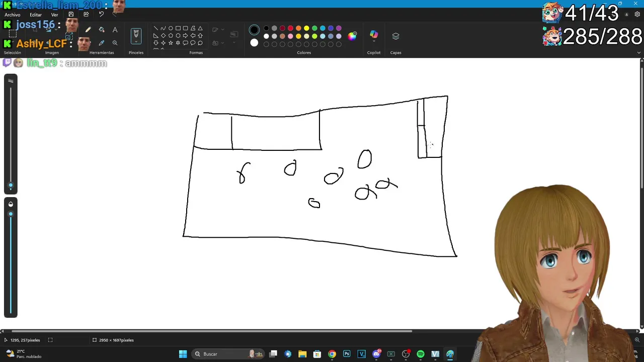The height and width of the screenshot is (362, 644).
Task: Choose the Rectangle shape
Action: 178,28
